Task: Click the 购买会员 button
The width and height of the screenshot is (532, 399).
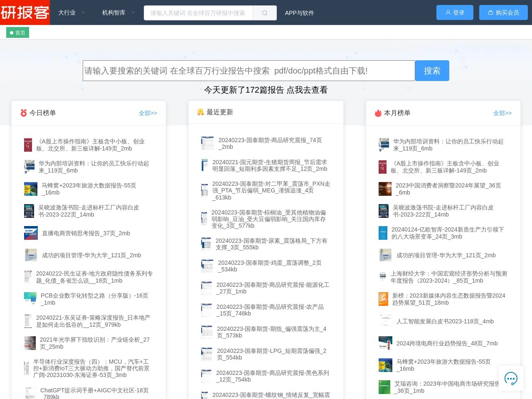Action: coord(503,12)
